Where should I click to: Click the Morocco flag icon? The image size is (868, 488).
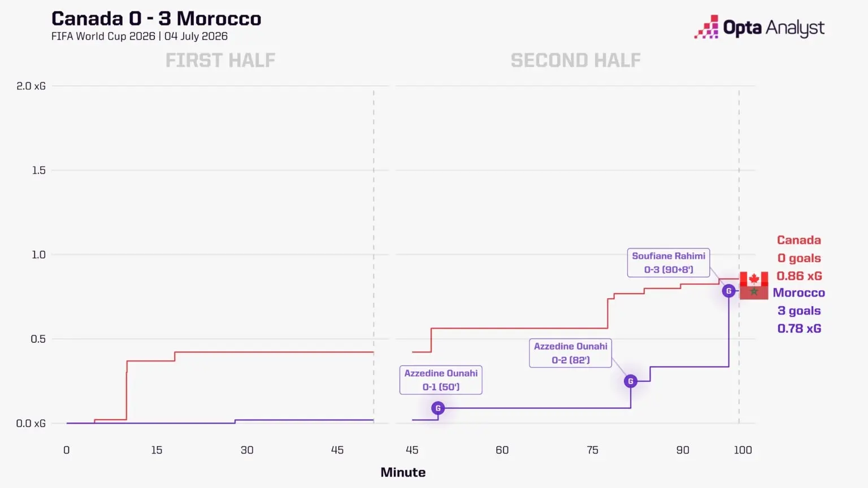pos(754,293)
